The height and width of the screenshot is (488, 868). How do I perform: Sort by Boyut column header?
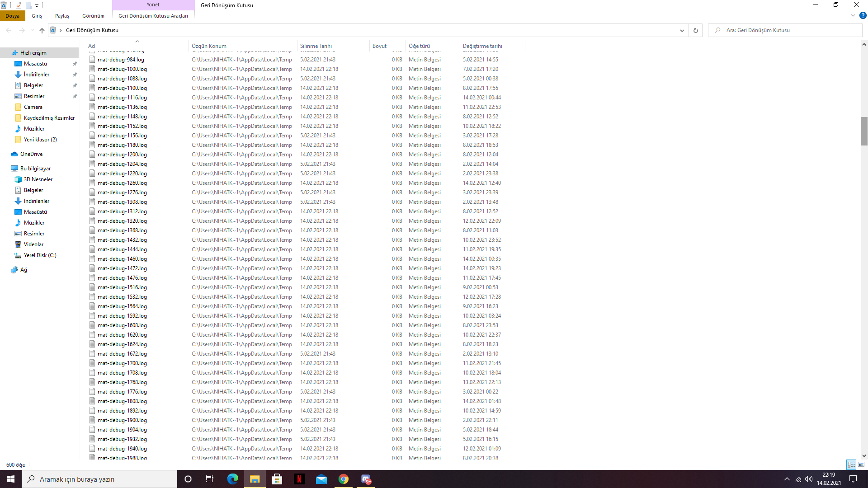click(379, 46)
